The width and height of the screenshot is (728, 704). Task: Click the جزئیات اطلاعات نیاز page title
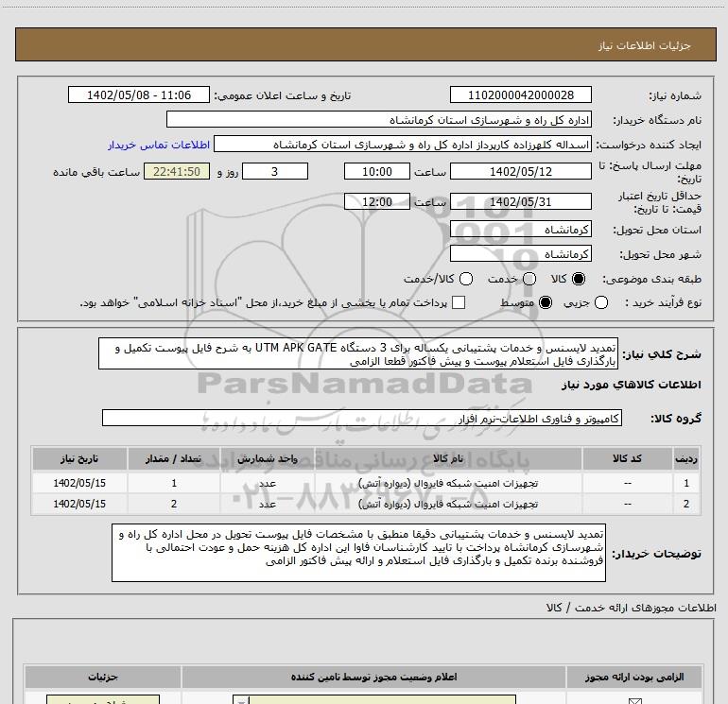click(x=645, y=45)
